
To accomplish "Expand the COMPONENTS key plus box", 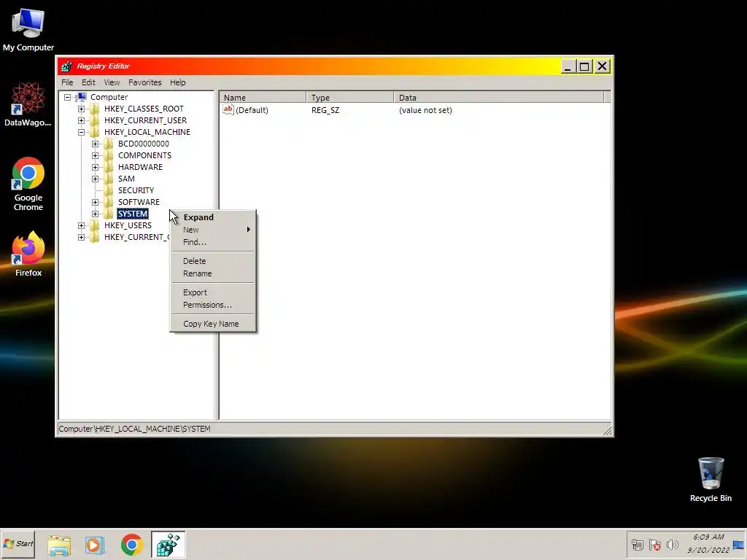I will pos(96,156).
